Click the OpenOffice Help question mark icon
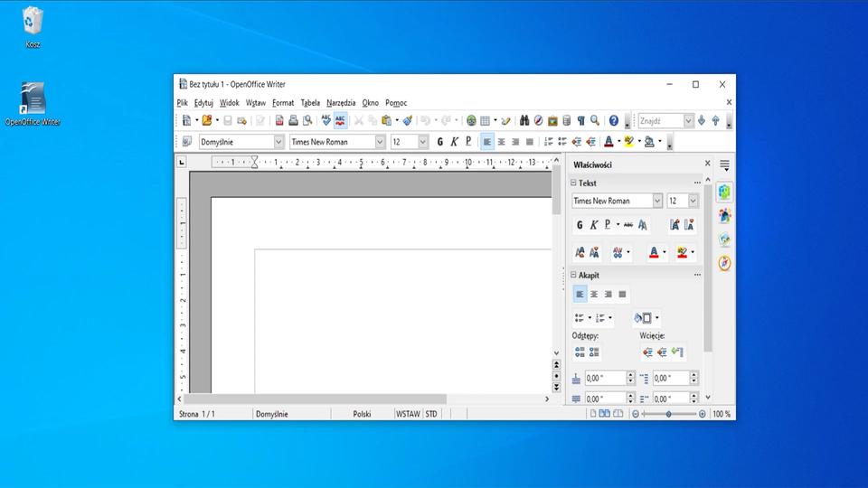Screen dimensions: 868x488 (614, 120)
